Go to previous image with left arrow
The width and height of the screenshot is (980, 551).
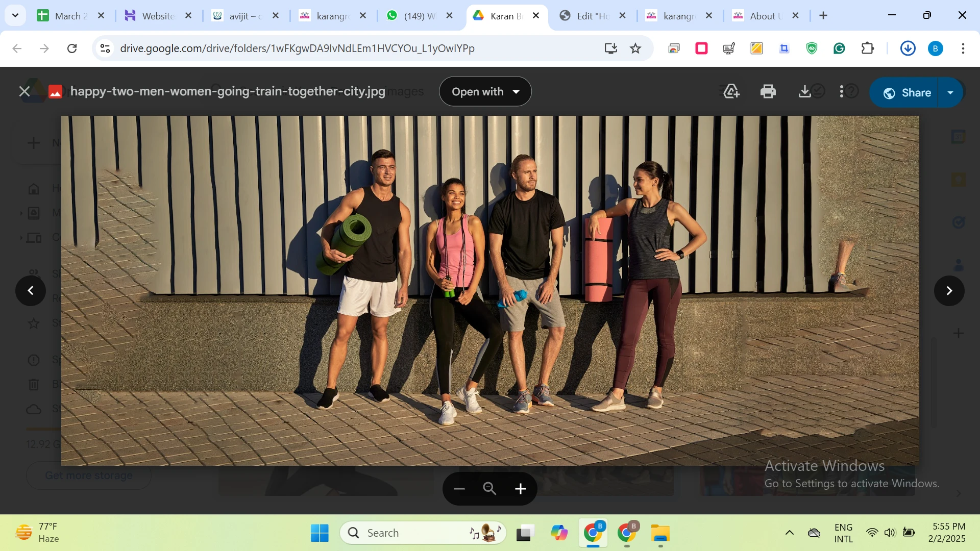coord(31,291)
